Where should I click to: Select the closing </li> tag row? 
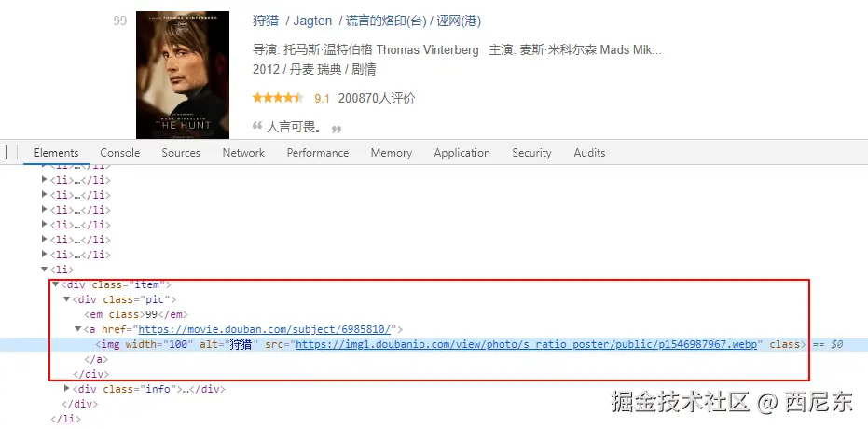click(x=65, y=419)
